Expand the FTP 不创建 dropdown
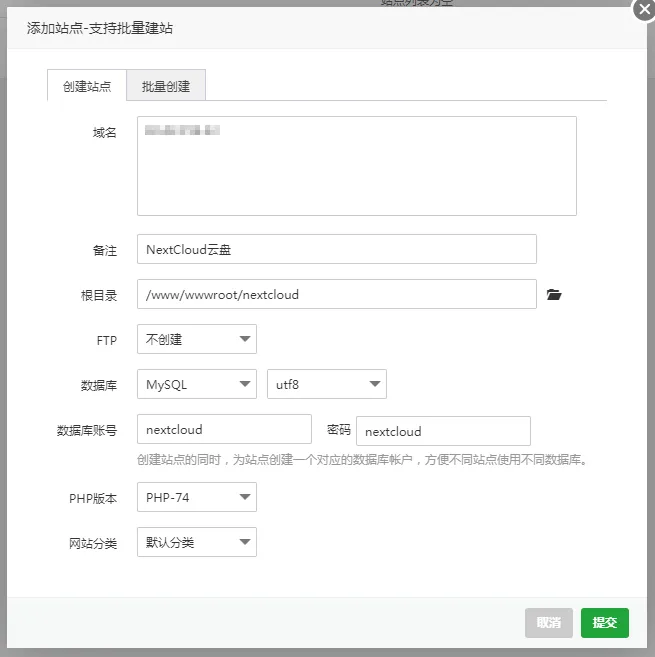The width and height of the screenshot is (655, 657). (196, 339)
